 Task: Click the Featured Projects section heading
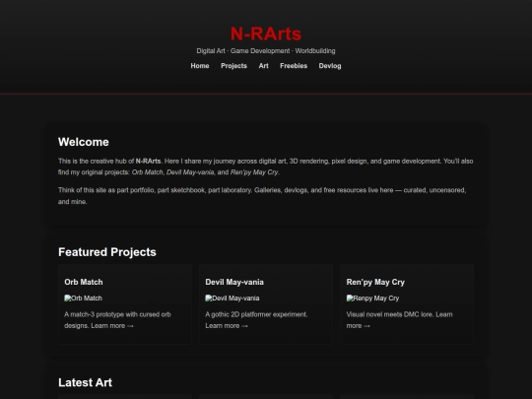[x=107, y=252]
